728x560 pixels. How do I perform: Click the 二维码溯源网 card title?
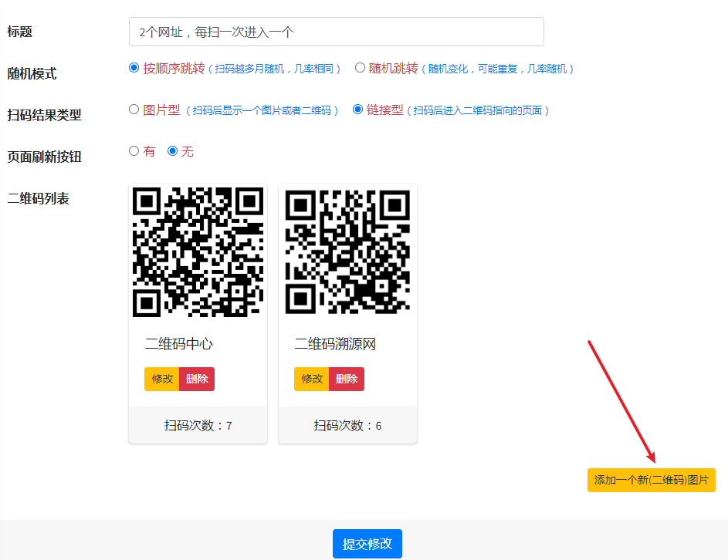point(335,344)
